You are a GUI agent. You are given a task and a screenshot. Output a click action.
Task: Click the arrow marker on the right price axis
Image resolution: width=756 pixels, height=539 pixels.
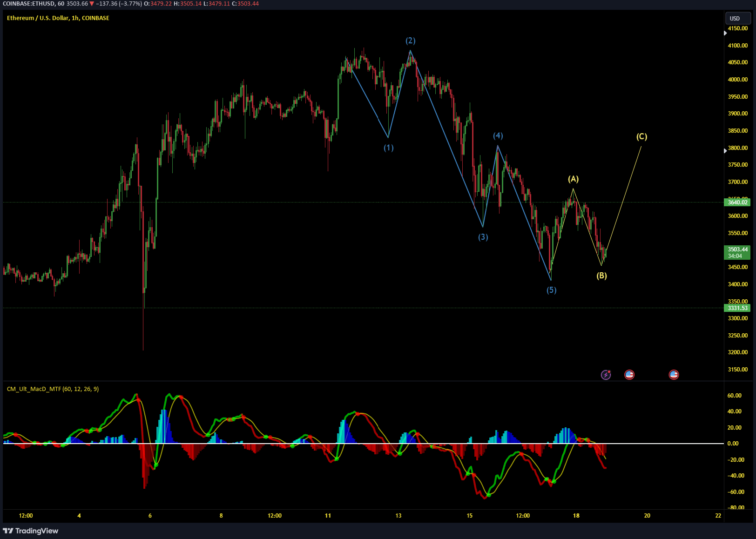[x=726, y=150]
